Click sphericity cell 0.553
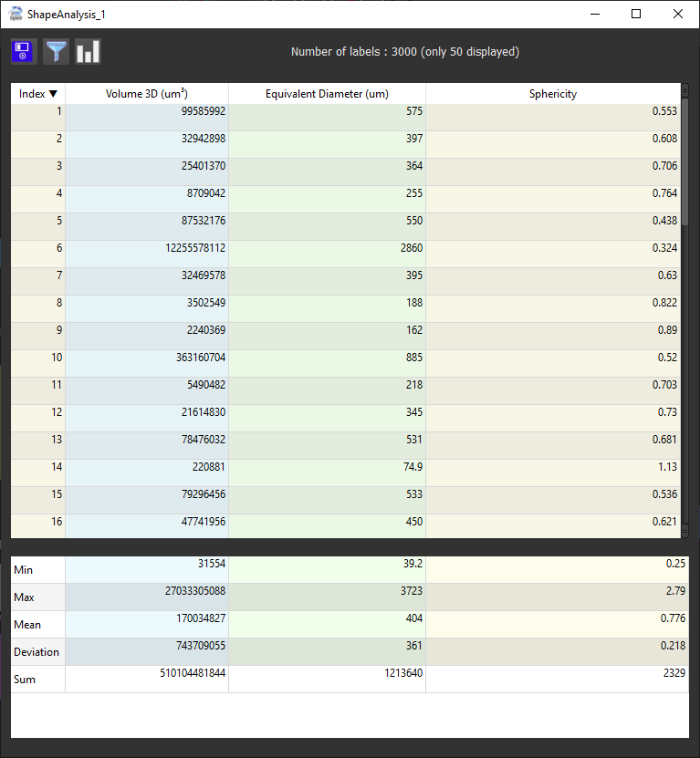 [553, 118]
